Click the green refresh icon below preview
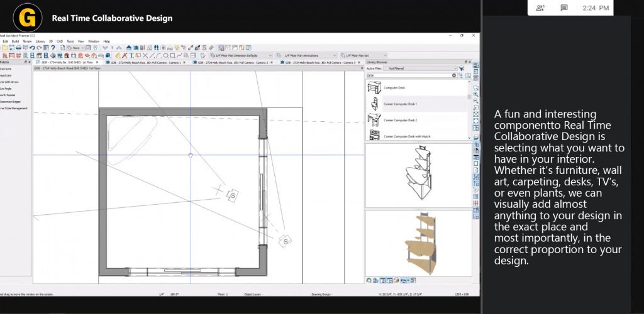Viewport: 644px width, 314px height. coord(369,280)
